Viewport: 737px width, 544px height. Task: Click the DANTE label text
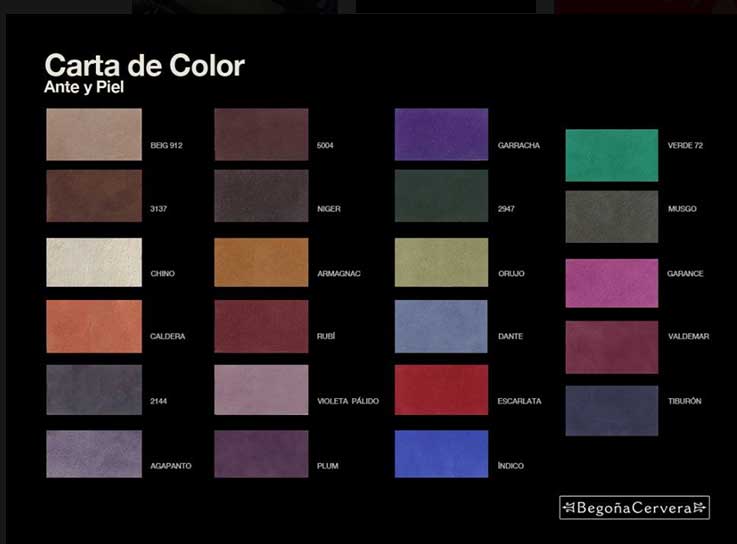click(510, 336)
